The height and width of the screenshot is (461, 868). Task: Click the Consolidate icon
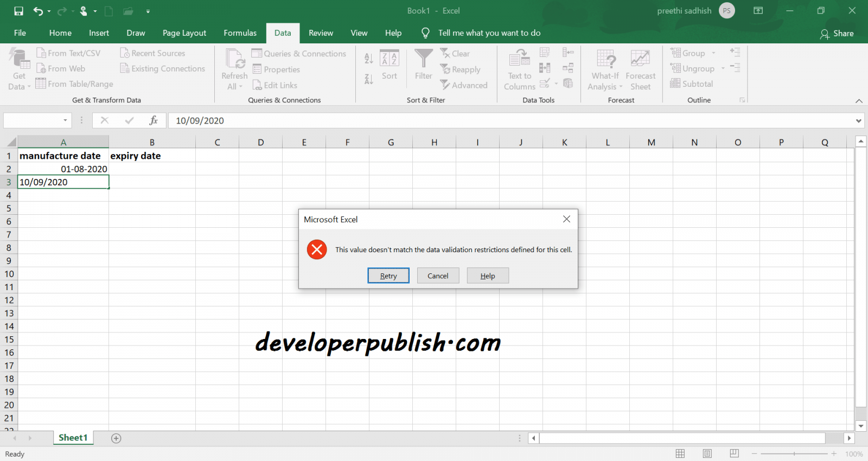[x=568, y=53]
